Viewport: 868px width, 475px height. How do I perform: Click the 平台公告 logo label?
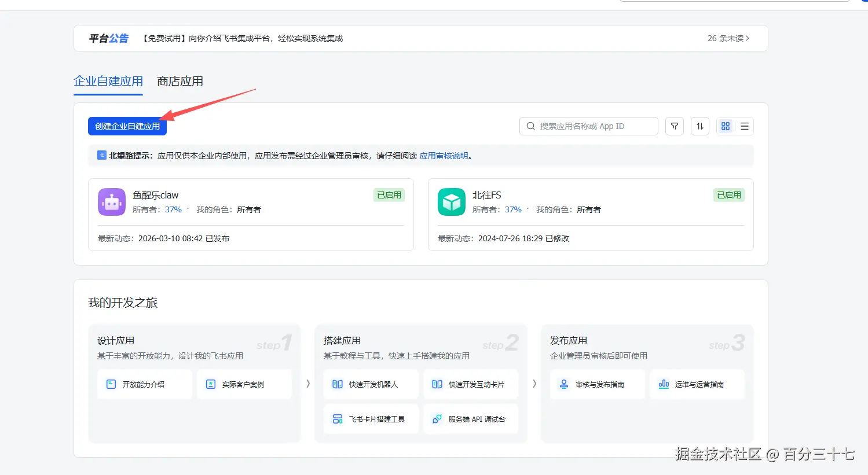[108, 38]
